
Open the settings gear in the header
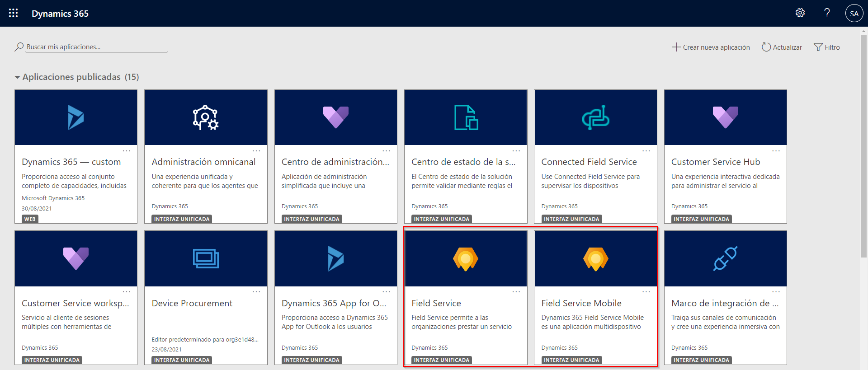(x=800, y=13)
